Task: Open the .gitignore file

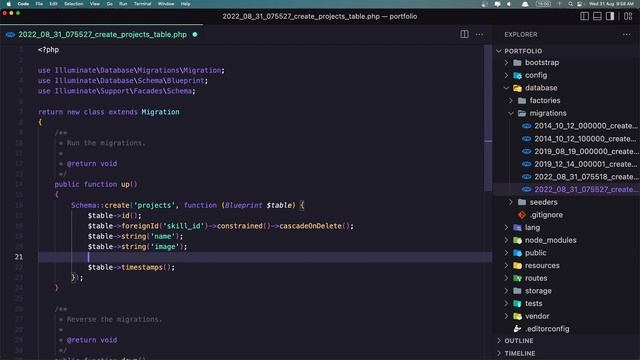Action: click(567, 215)
